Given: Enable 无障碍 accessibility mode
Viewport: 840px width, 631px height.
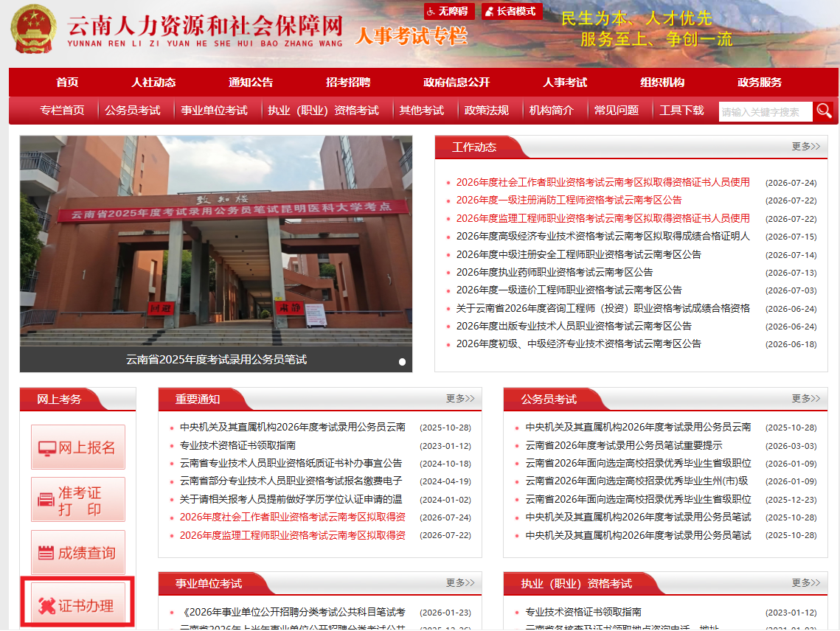Looking at the screenshot, I should point(449,11).
